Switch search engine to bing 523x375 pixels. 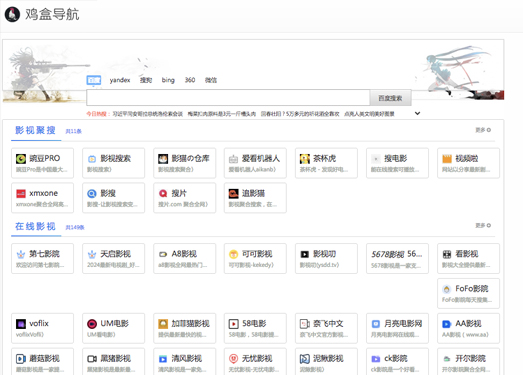coord(168,80)
